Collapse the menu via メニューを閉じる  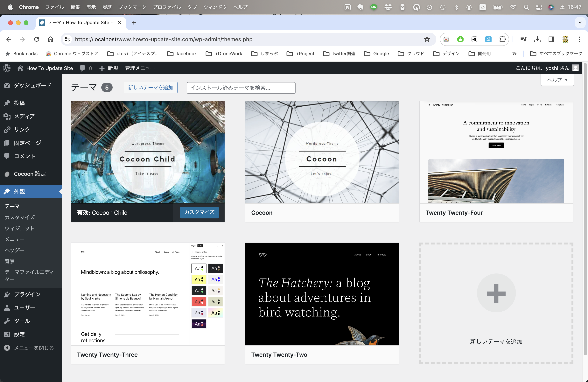tap(34, 348)
